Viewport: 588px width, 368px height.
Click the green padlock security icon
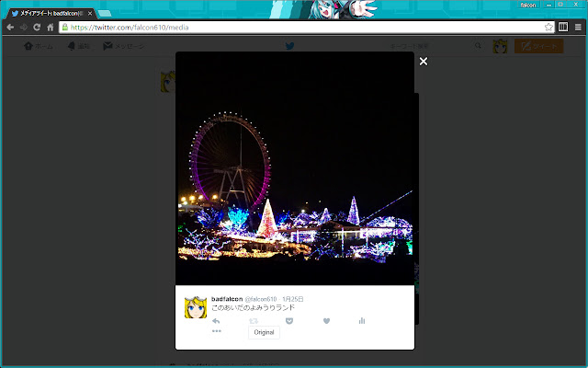point(65,27)
